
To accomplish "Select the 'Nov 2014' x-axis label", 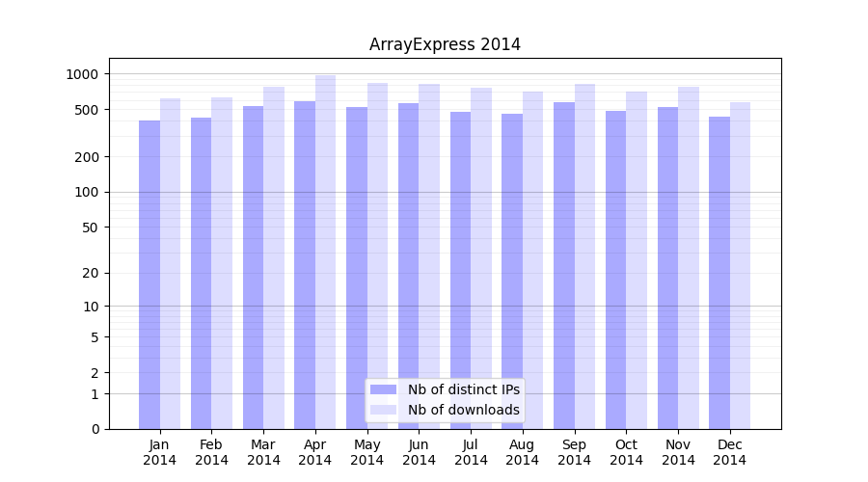I will [x=678, y=452].
